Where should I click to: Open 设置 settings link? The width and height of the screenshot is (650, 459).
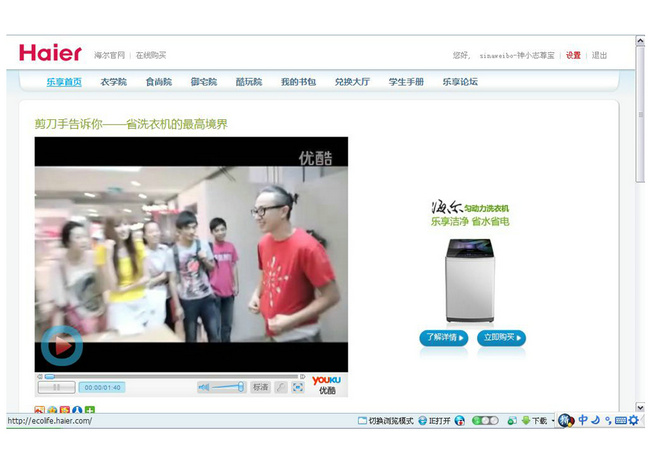coord(573,55)
